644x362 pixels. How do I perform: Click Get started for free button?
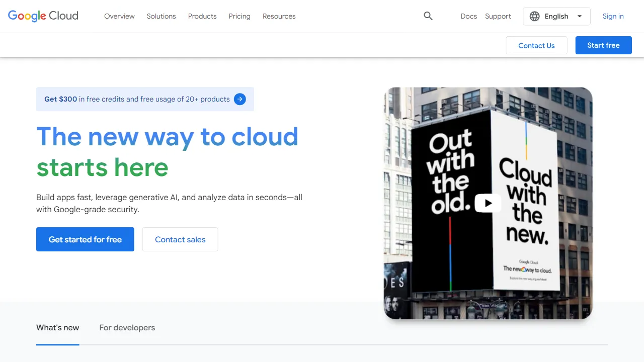point(85,239)
